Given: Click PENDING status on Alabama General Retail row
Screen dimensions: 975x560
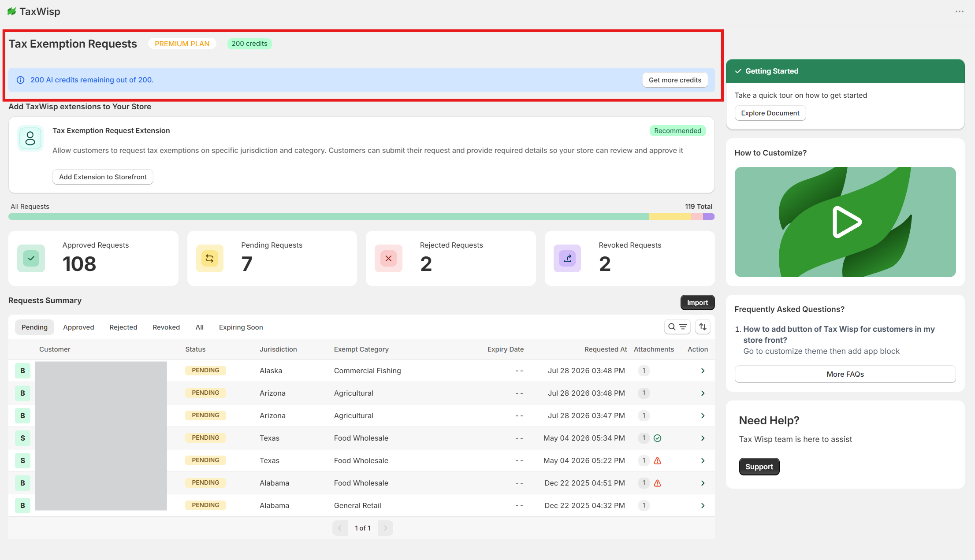Looking at the screenshot, I should pyautogui.click(x=205, y=505).
